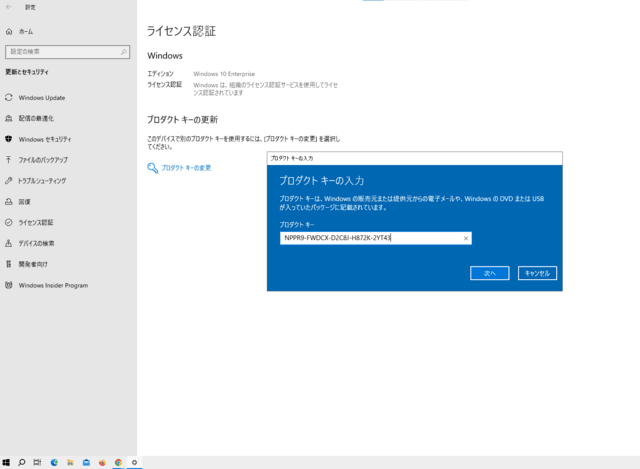640x469 pixels.
Task: Click the 設定の検索 search box
Action: [x=67, y=51]
